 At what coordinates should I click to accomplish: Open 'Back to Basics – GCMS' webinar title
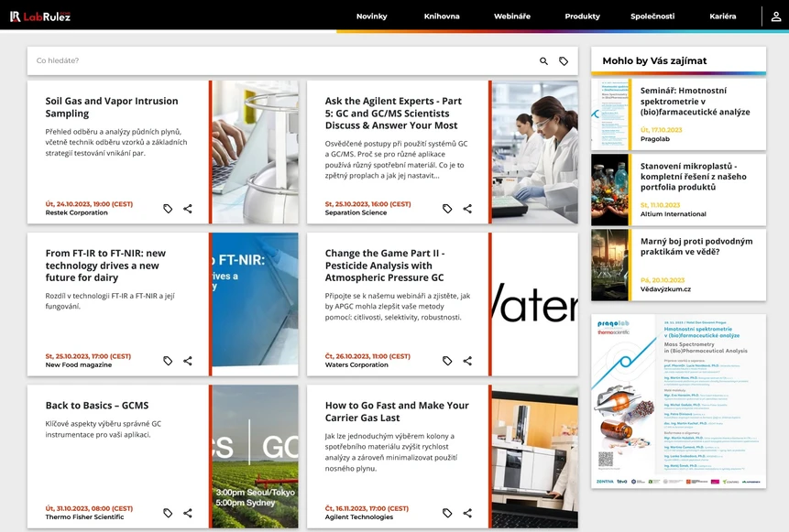click(97, 406)
